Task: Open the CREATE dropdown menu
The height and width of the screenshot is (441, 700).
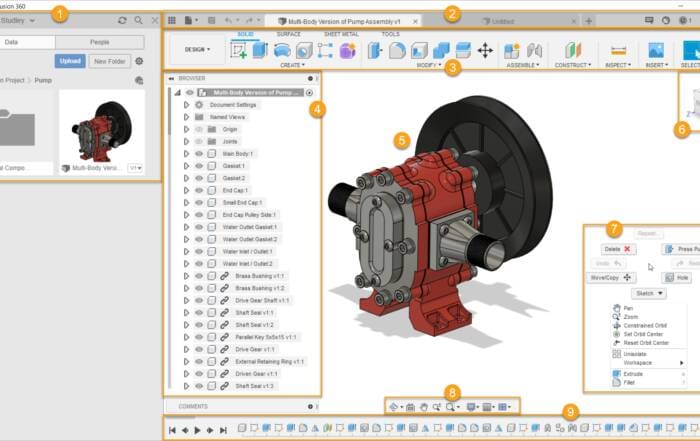Action: [x=292, y=65]
